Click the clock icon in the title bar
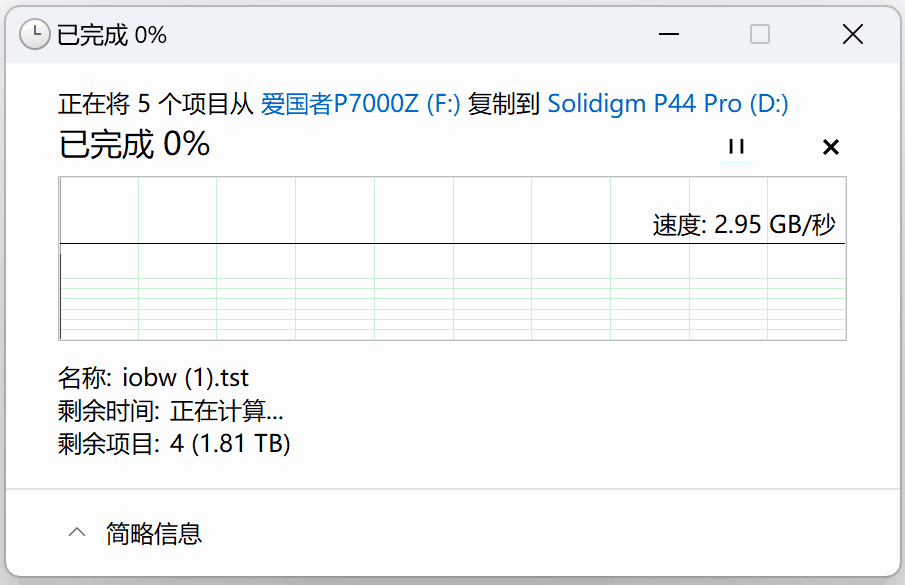Viewport: 905px width, 585px height. coord(35,35)
